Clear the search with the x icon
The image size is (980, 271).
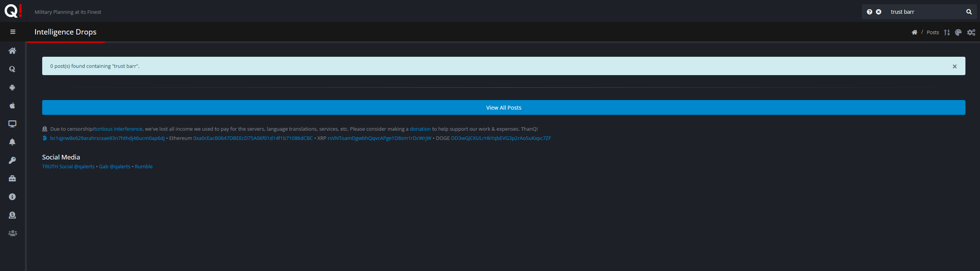[879, 12]
